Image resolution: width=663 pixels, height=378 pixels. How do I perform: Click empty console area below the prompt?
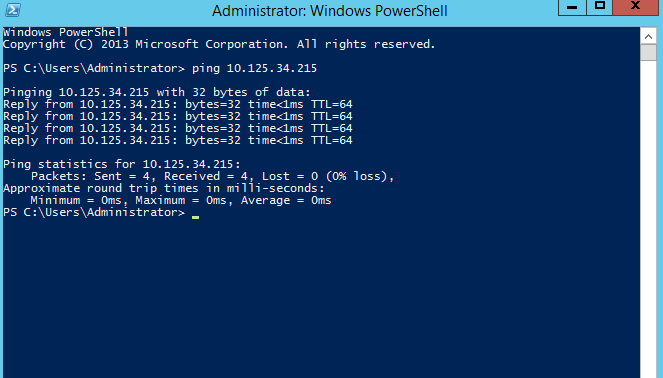point(321,296)
